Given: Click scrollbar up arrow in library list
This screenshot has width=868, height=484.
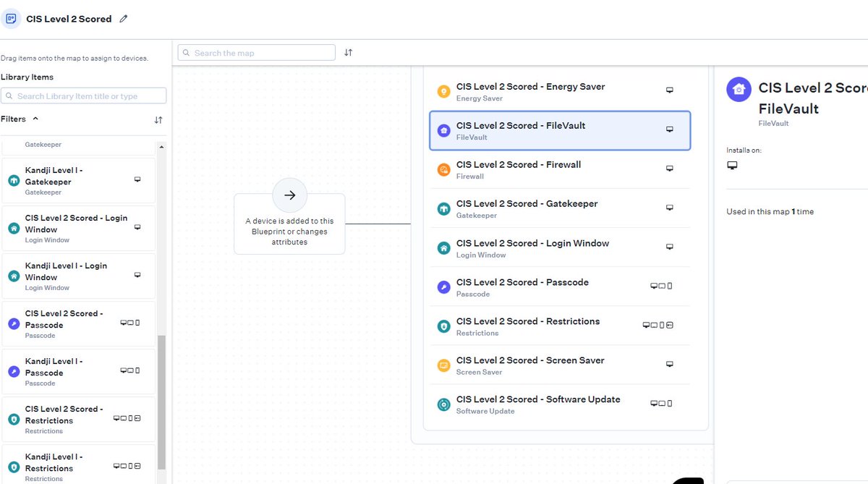Looking at the screenshot, I should coord(161,147).
